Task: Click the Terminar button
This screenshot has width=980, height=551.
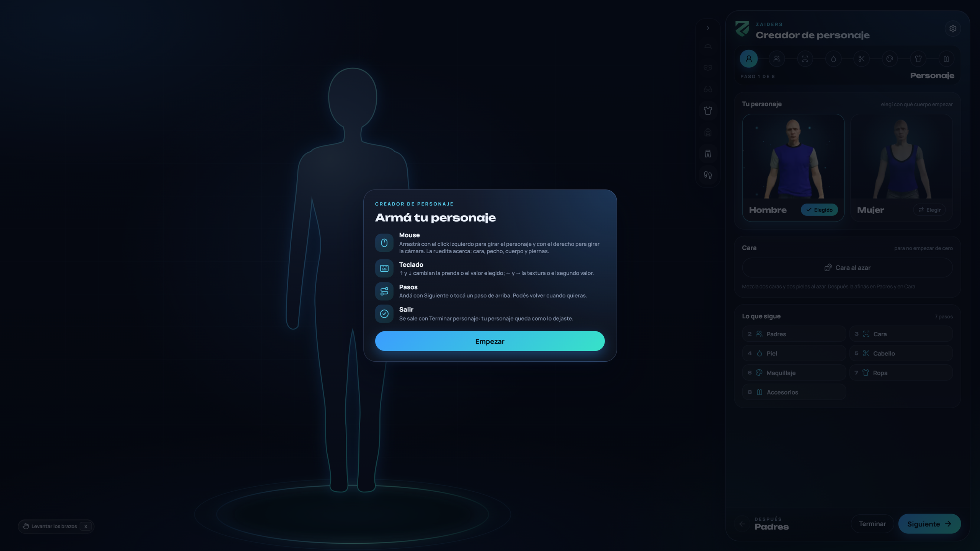Action: tap(872, 524)
